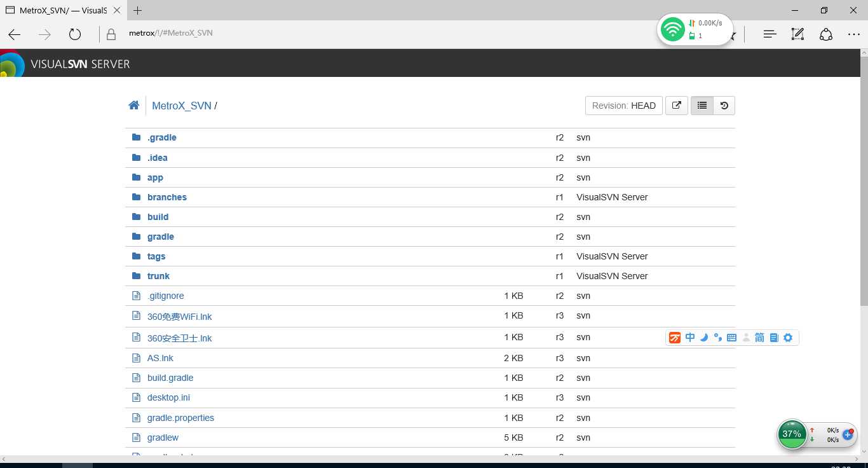Image resolution: width=868 pixels, height=468 pixels.
Task: Click the address bar URL
Action: point(170,33)
